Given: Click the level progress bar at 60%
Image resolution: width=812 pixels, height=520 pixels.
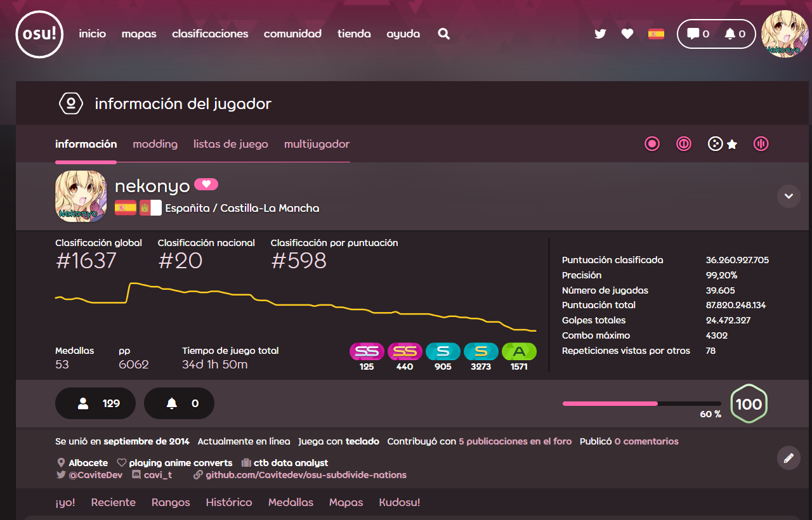Looking at the screenshot, I should click(x=641, y=403).
